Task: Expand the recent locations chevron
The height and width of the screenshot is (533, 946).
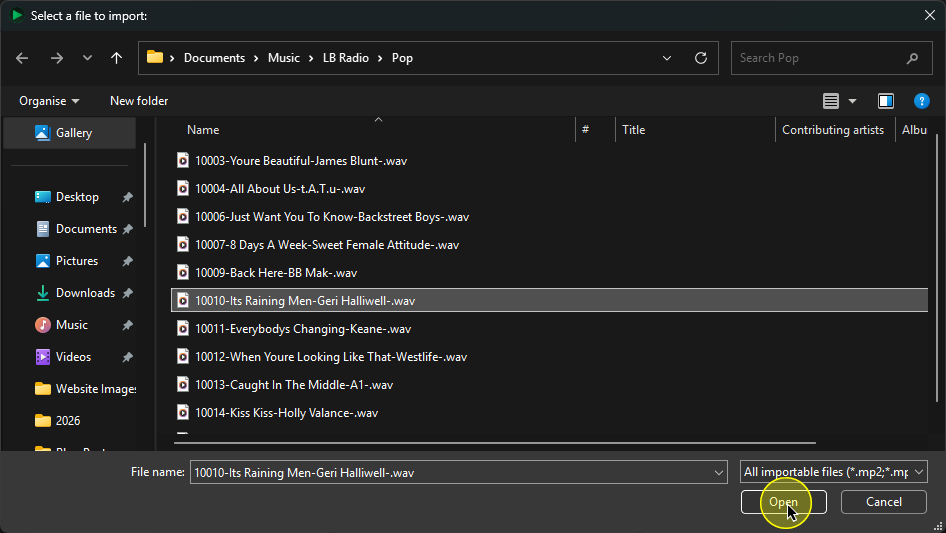Action: tap(87, 58)
